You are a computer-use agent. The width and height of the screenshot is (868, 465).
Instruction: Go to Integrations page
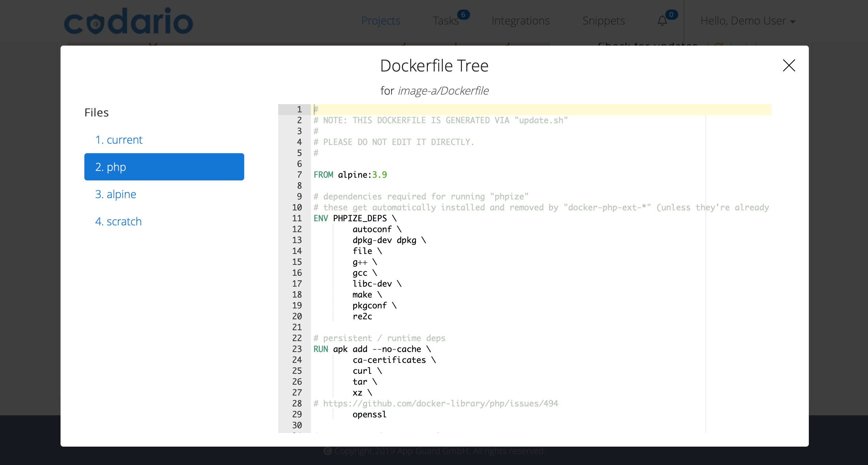point(520,21)
